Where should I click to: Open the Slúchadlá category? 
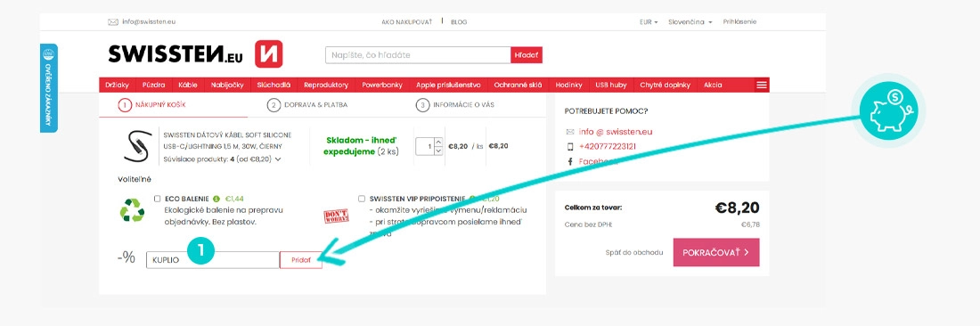tap(274, 85)
